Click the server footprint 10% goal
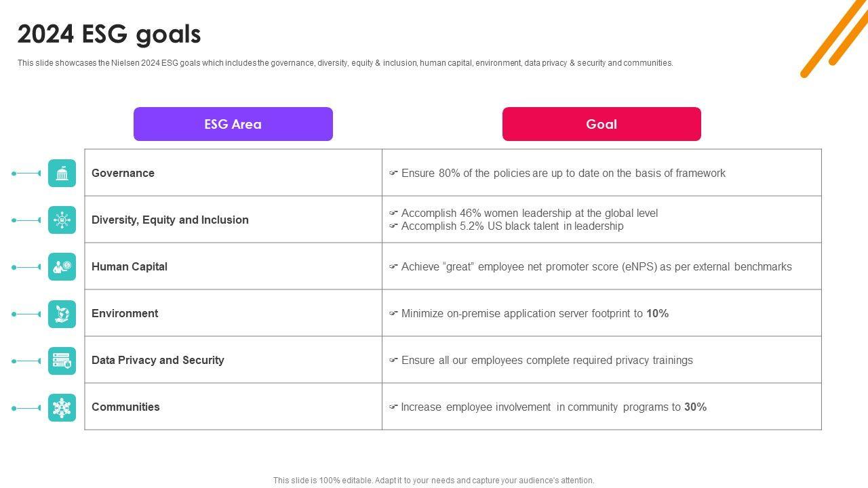Screen dimensions: 868x488 [x=534, y=313]
